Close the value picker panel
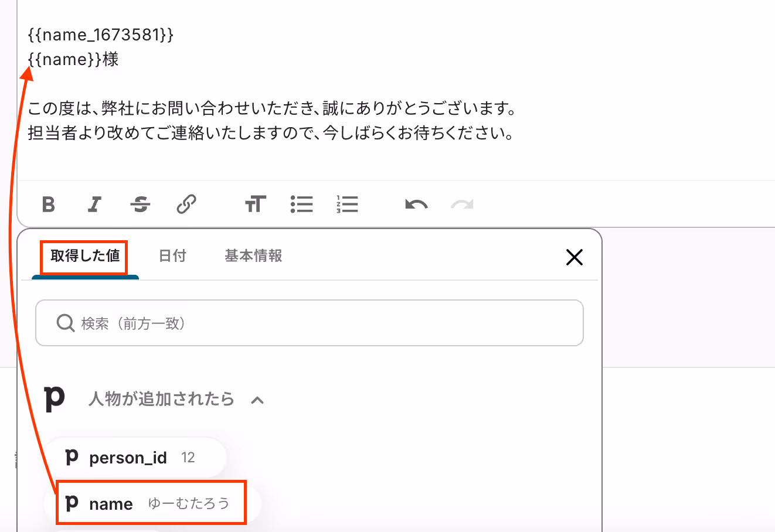 coord(575,257)
